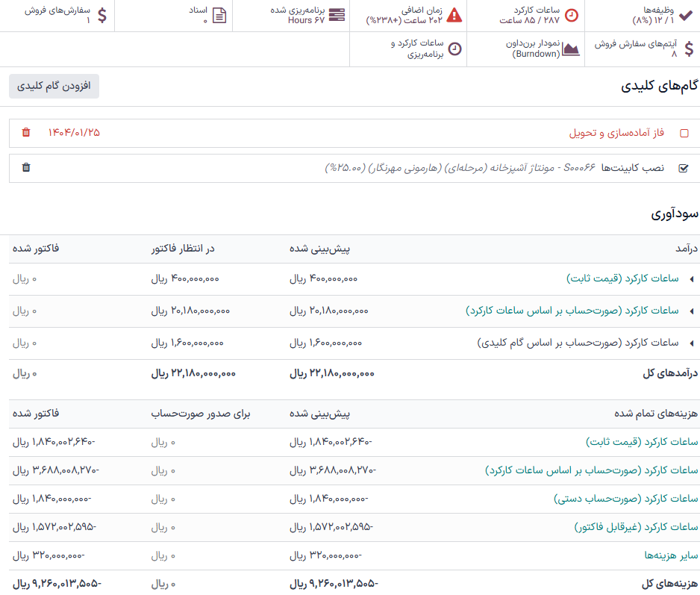Click the documents icon (اسناد)
This screenshot has width=700, height=595.
219,15
